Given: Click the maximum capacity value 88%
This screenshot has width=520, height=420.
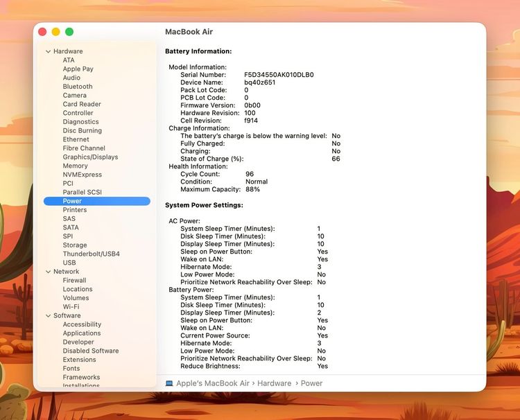Looking at the screenshot, I should (252, 189).
